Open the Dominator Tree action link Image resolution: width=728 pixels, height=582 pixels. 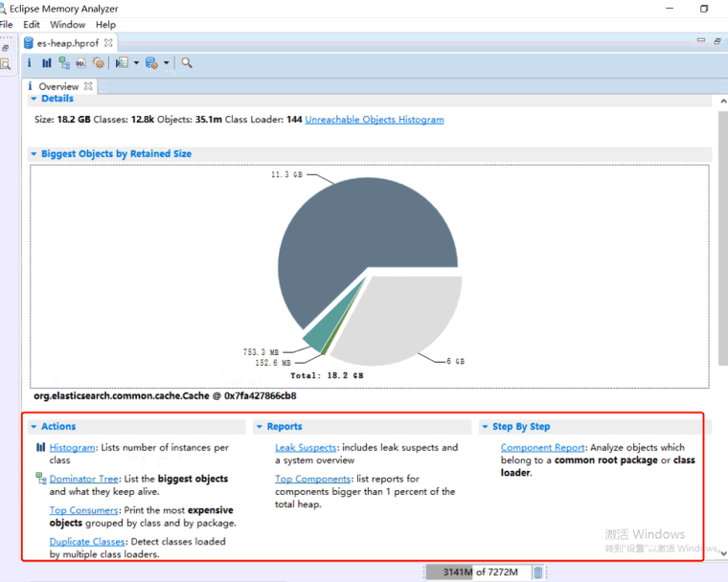pos(83,479)
